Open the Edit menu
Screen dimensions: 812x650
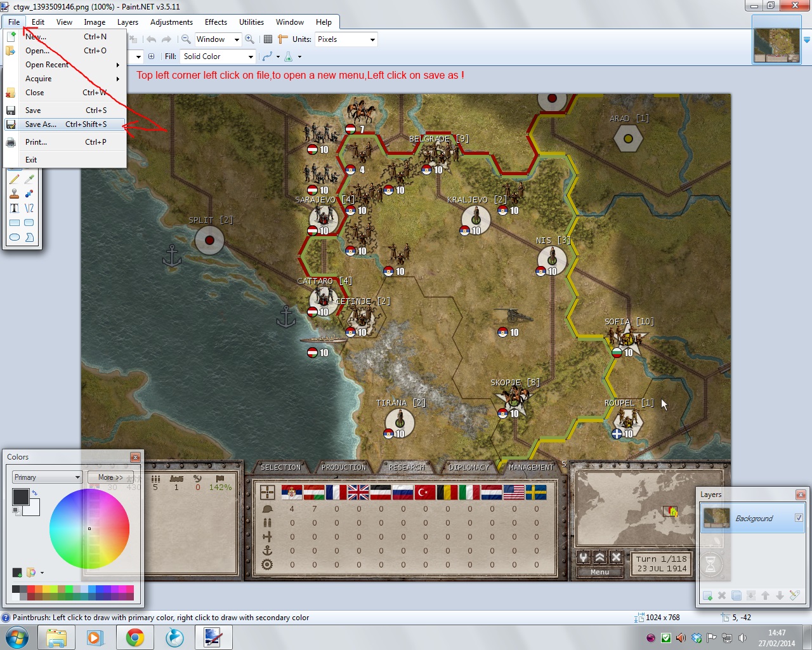point(38,22)
